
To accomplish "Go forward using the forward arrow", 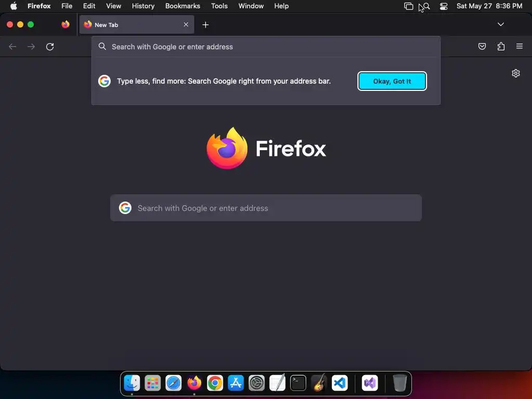I will click(31, 46).
